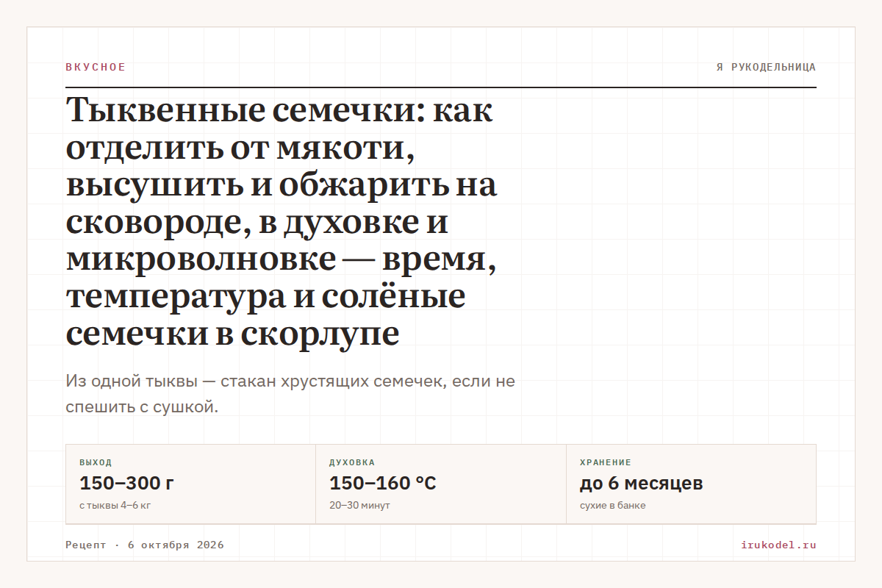Click the 'сухие в банке' note
The image size is (882, 588).
pos(613,506)
